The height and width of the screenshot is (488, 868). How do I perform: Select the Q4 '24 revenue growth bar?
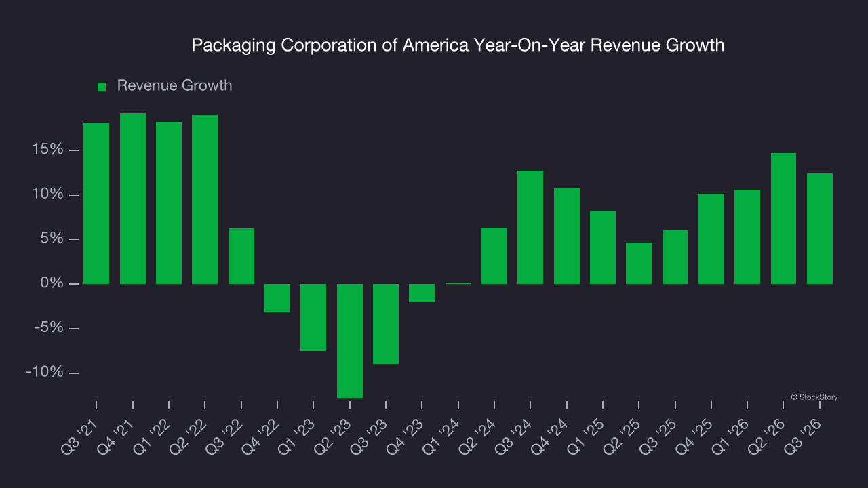(x=567, y=236)
